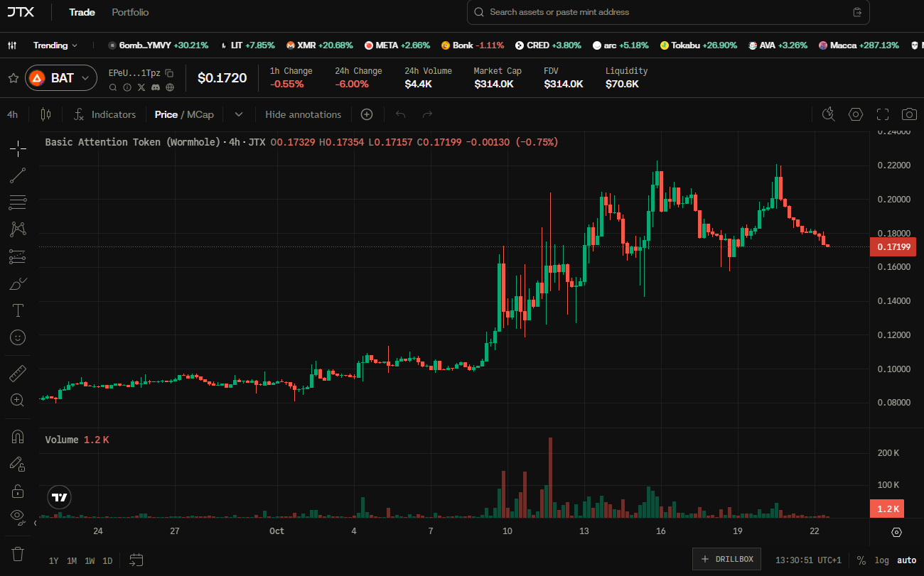Select the ruler measure tool
This screenshot has height=576, width=924.
(x=18, y=373)
